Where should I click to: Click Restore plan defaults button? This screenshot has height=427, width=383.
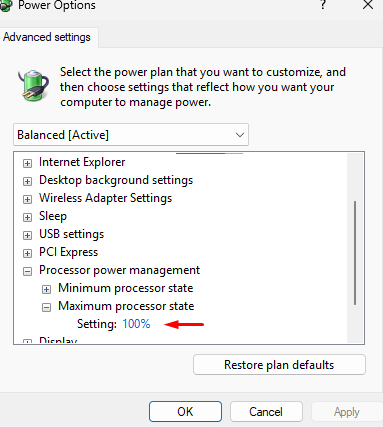[279, 365]
